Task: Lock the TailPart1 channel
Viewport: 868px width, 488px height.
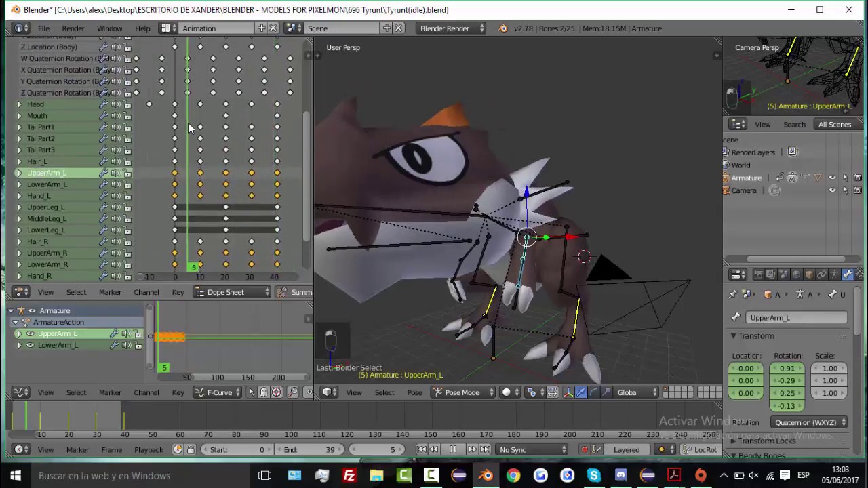Action: point(127,127)
